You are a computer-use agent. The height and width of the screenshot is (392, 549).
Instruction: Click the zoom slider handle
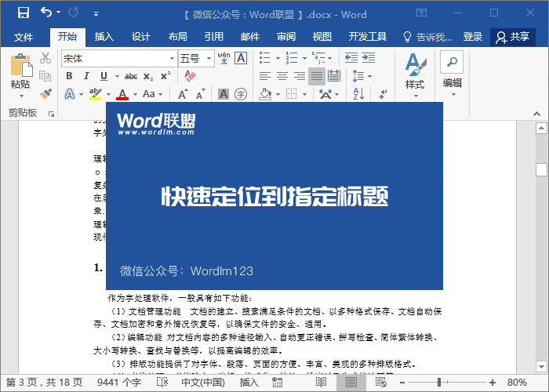[439, 383]
